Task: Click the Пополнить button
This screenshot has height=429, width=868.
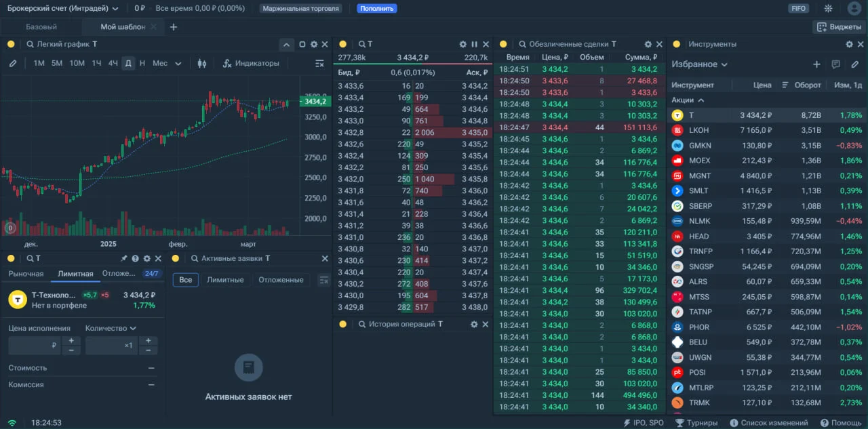Action: click(376, 9)
